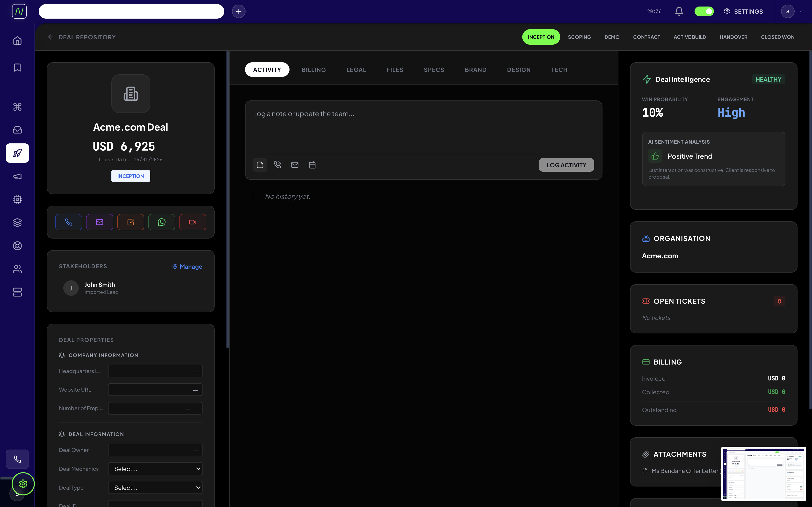Screen dimensions: 812x507
Task: Open the Home icon in the sidebar
Action: tap(17, 41)
